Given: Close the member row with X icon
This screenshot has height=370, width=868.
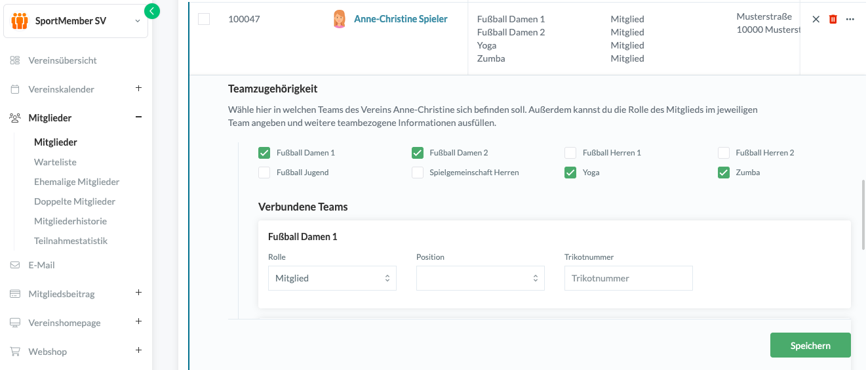Looking at the screenshot, I should pyautogui.click(x=816, y=19).
